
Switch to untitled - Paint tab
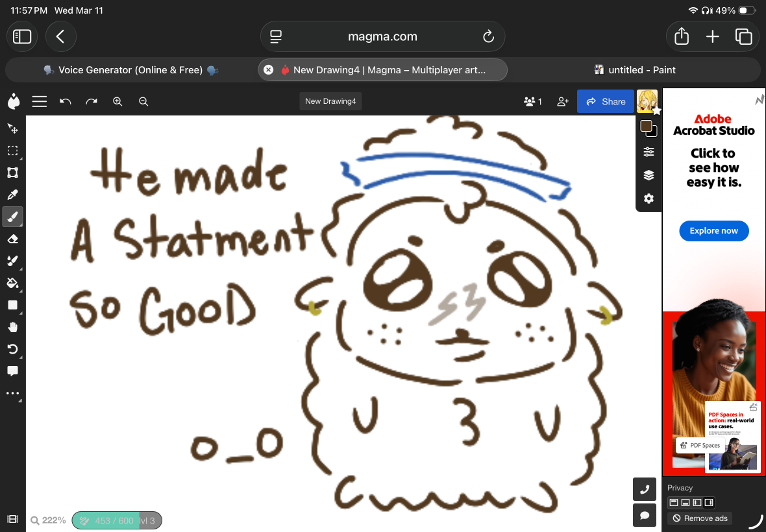634,70
